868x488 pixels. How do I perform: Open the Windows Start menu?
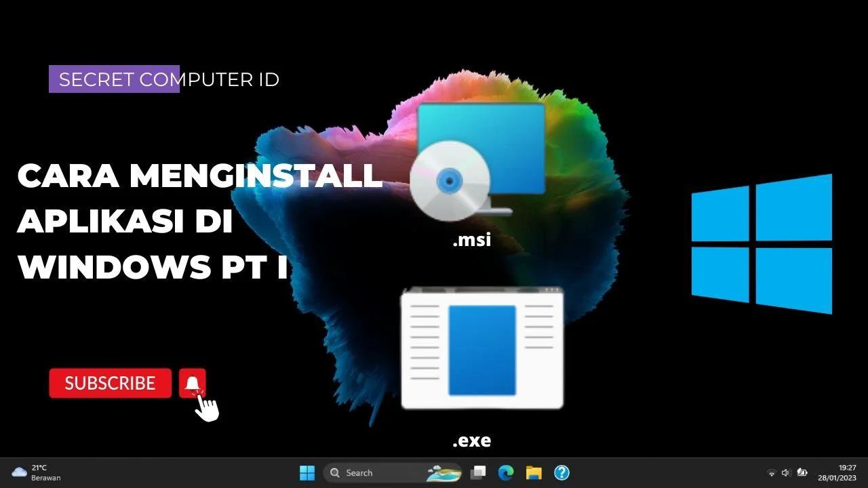(307, 472)
